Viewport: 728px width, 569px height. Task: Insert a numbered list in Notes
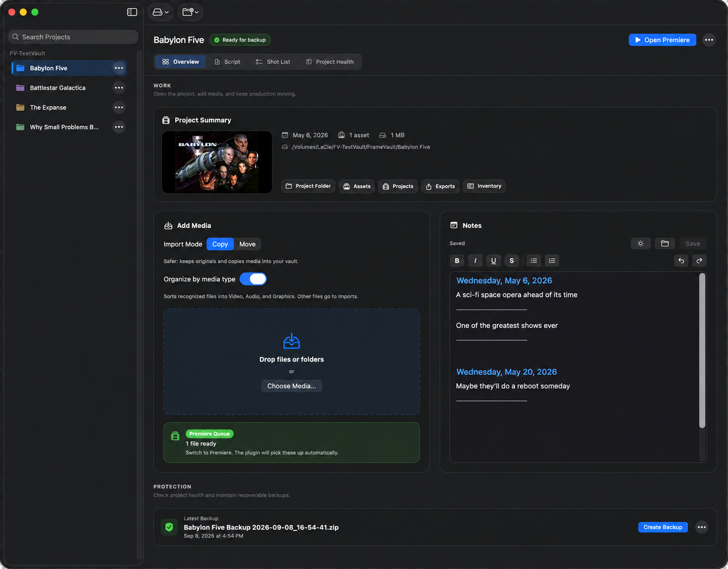click(552, 260)
